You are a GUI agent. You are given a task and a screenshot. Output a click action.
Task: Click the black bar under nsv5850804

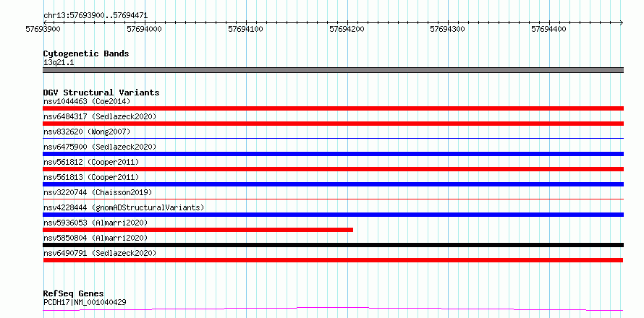tap(333, 245)
